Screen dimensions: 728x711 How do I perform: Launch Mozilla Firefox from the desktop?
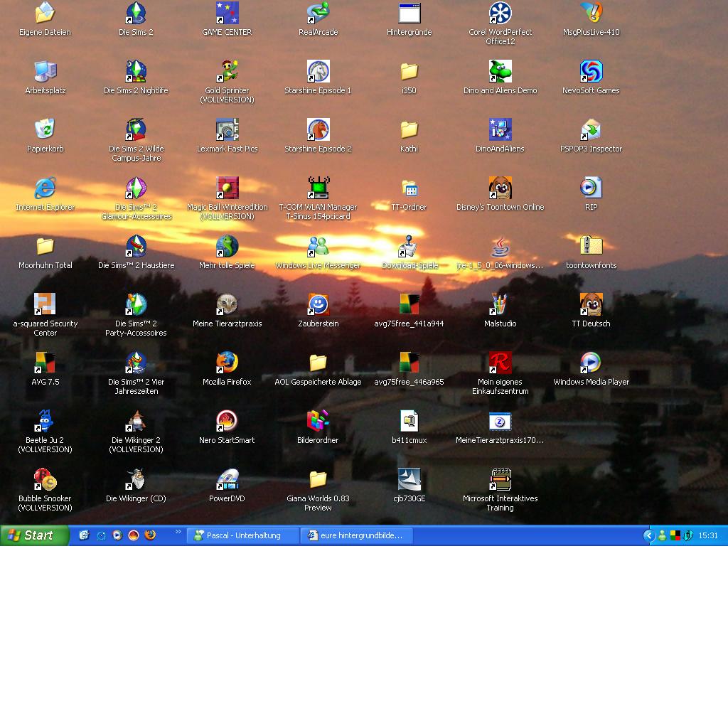click(x=227, y=363)
